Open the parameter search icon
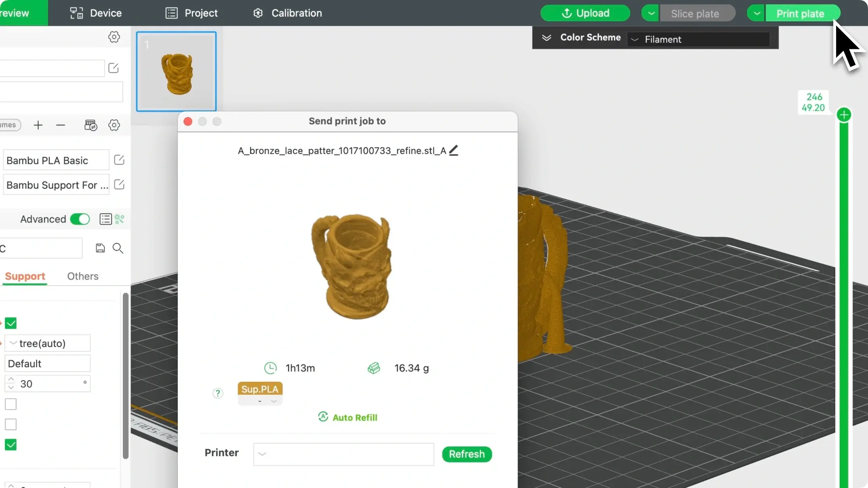 point(118,248)
